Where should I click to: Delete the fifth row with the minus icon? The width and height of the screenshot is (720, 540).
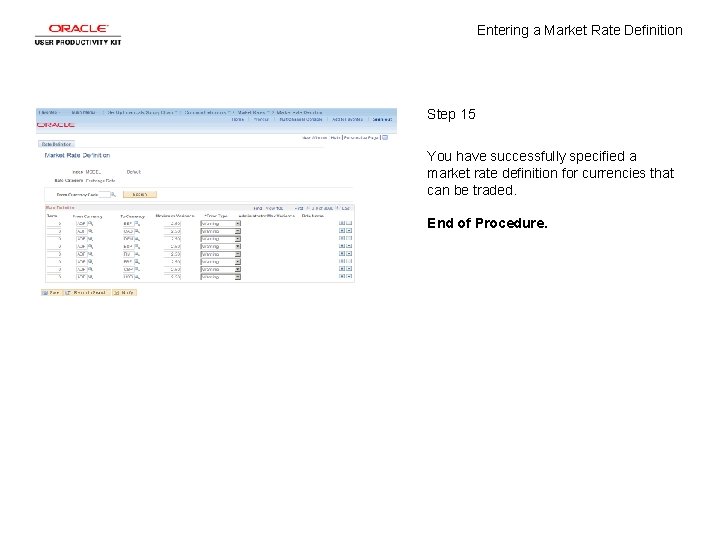tap(349, 253)
